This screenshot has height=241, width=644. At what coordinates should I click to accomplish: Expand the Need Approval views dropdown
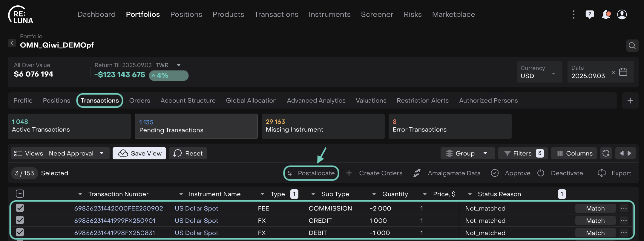pyautogui.click(x=102, y=153)
